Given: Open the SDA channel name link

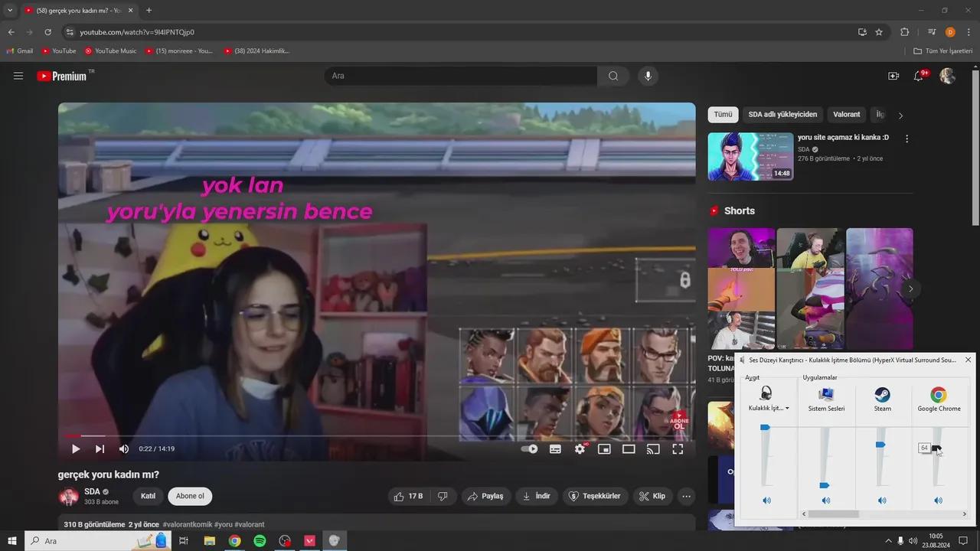Looking at the screenshot, I should (92, 491).
